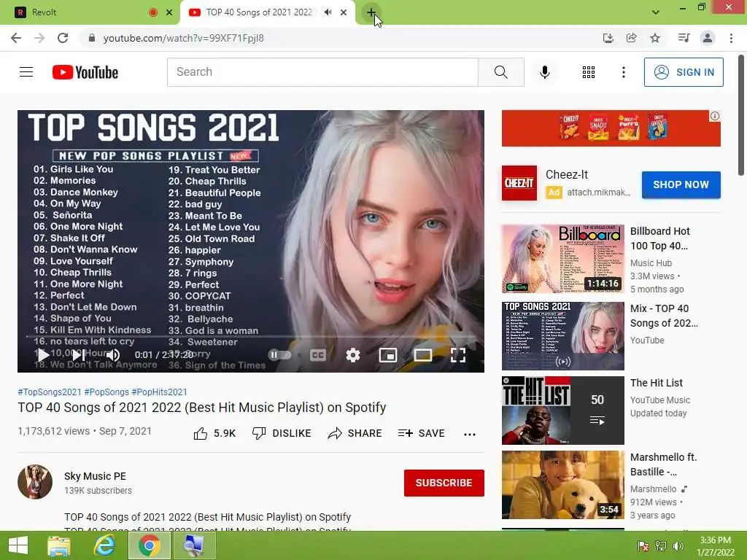Focus the YouTube Search field

(x=322, y=72)
